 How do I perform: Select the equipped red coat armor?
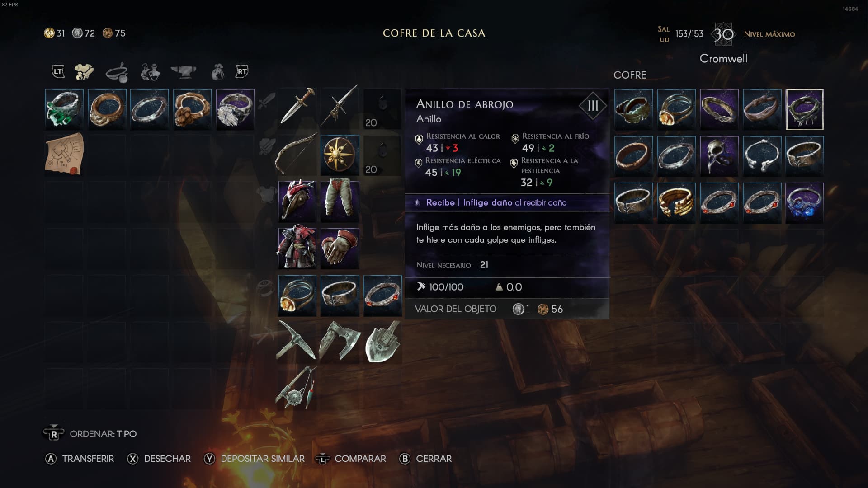pyautogui.click(x=297, y=248)
